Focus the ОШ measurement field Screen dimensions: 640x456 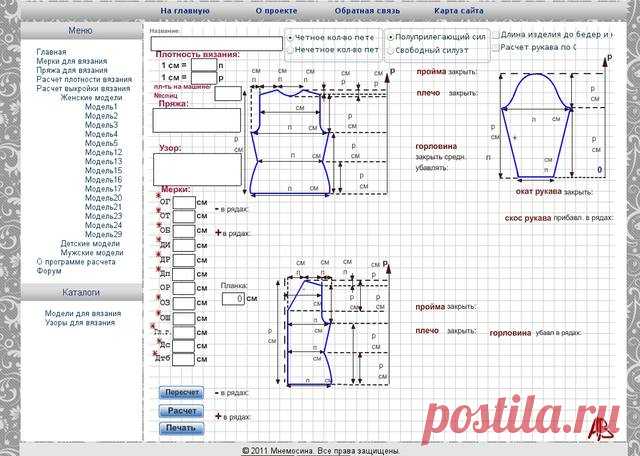184,318
